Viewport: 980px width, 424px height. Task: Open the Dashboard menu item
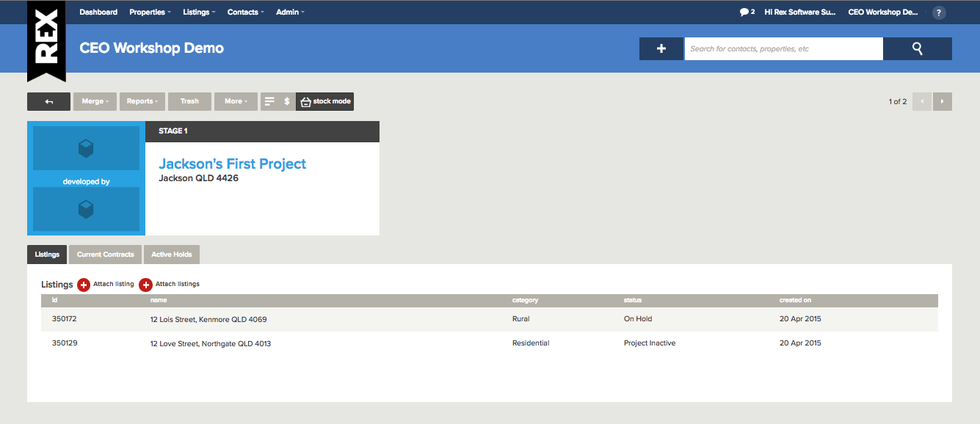point(98,12)
